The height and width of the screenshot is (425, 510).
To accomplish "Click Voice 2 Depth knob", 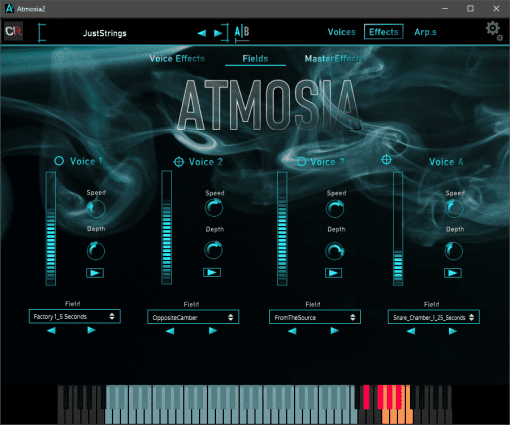I will click(213, 250).
